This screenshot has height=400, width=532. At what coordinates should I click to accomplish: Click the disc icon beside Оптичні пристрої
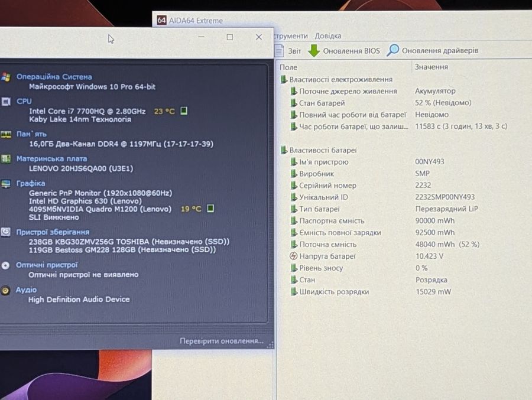(x=5, y=265)
